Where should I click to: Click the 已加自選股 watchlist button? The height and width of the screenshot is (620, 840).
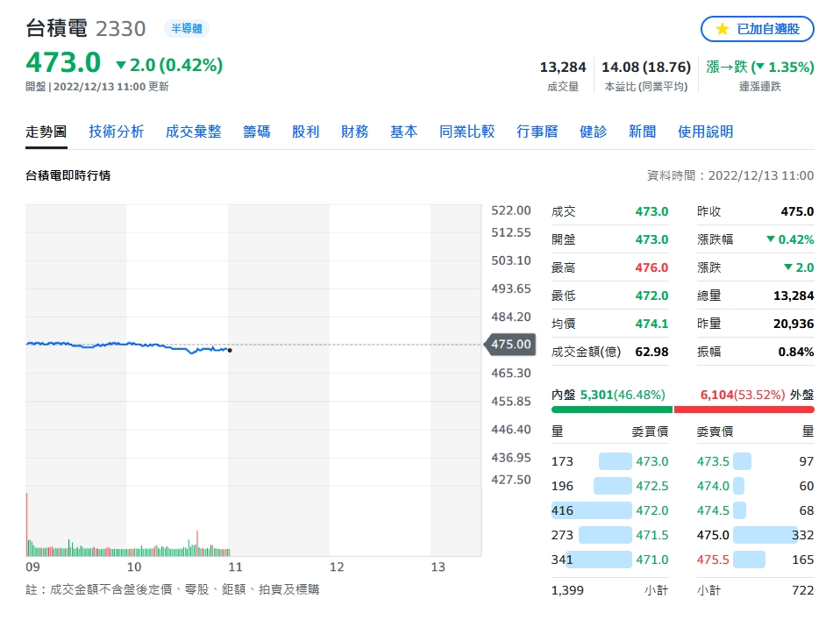tap(757, 29)
